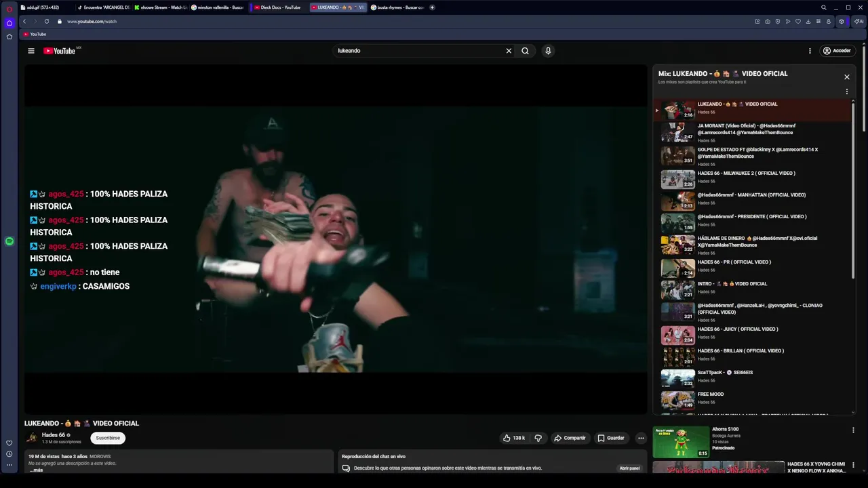Select FREE MOOD playlist item
The width and height of the screenshot is (868, 488).
[x=751, y=400]
